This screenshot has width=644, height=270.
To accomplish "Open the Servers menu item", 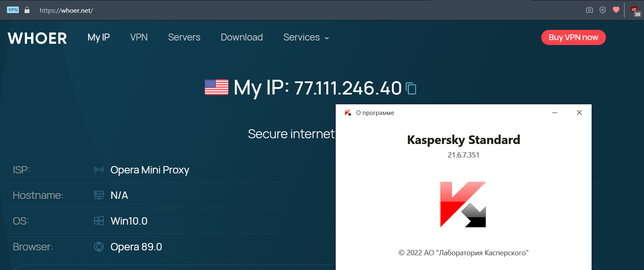I will pyautogui.click(x=184, y=37).
